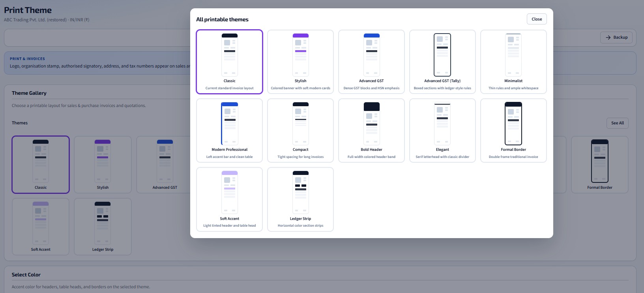Viewport: 644px width, 293px height.
Task: Choose the Stylish theme thumbnail in dialog
Action: click(x=300, y=55)
